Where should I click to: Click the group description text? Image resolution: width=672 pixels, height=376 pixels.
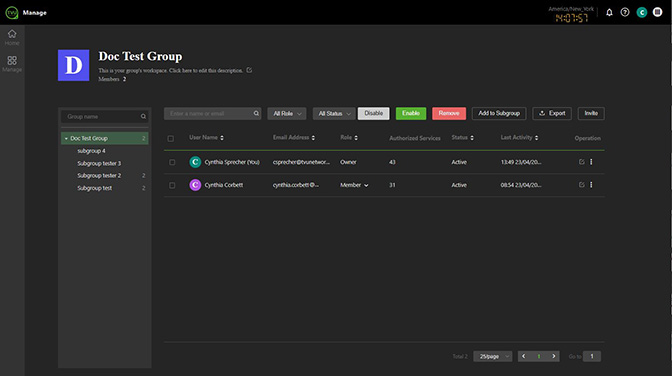click(170, 70)
